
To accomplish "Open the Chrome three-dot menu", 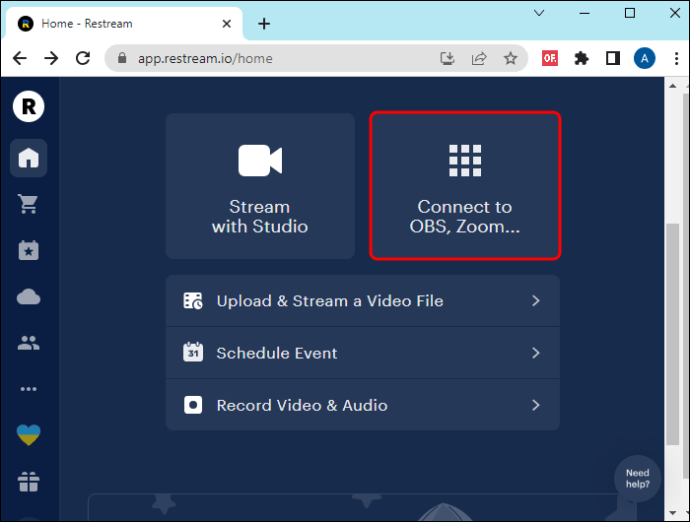I will 676,58.
